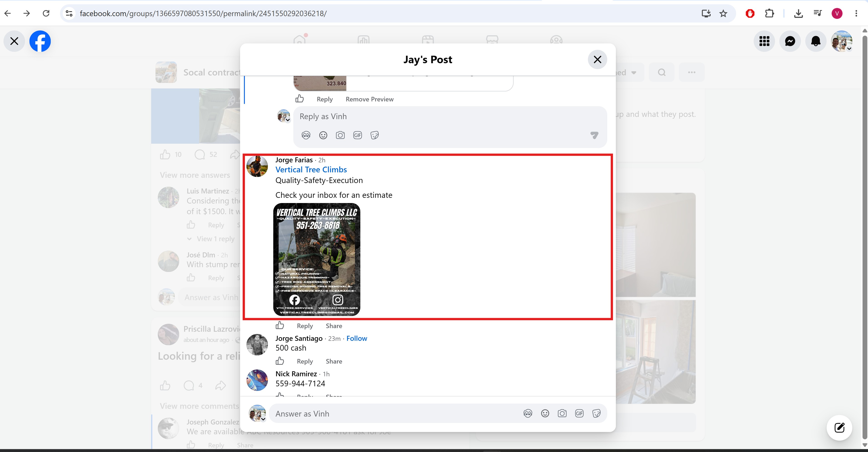Open Jorge Farias's profile name
Screen dimensions: 868x452
point(294,160)
